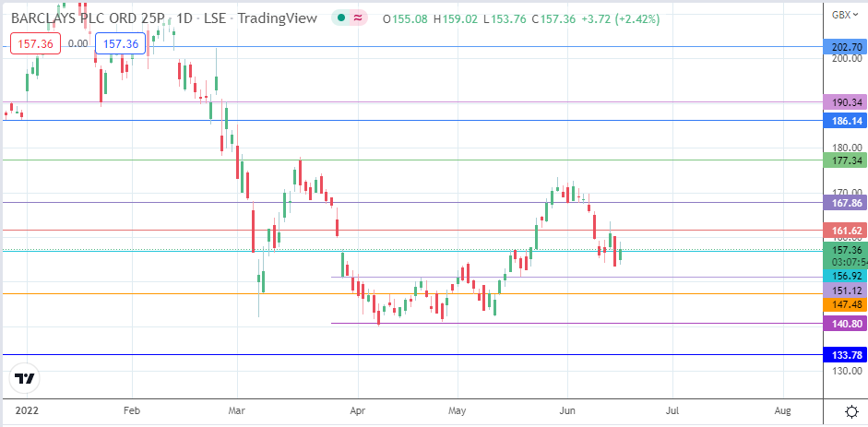Click the high value H159.02

coord(455,18)
